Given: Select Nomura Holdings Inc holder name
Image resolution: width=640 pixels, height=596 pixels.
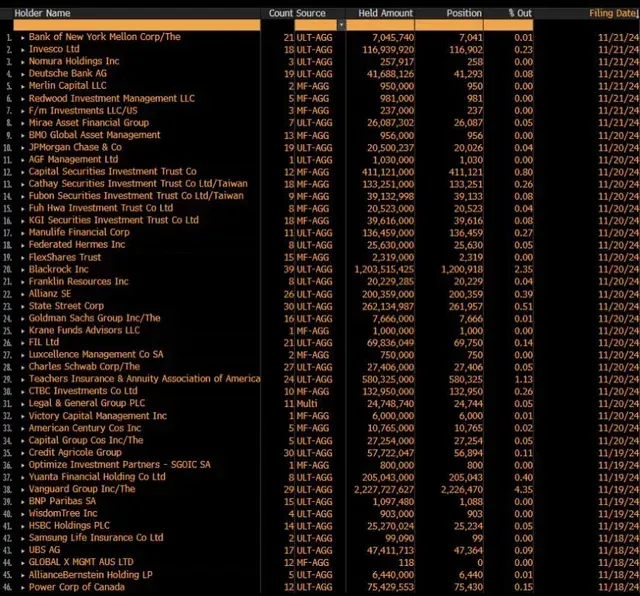Looking at the screenshot, I should tap(74, 61).
